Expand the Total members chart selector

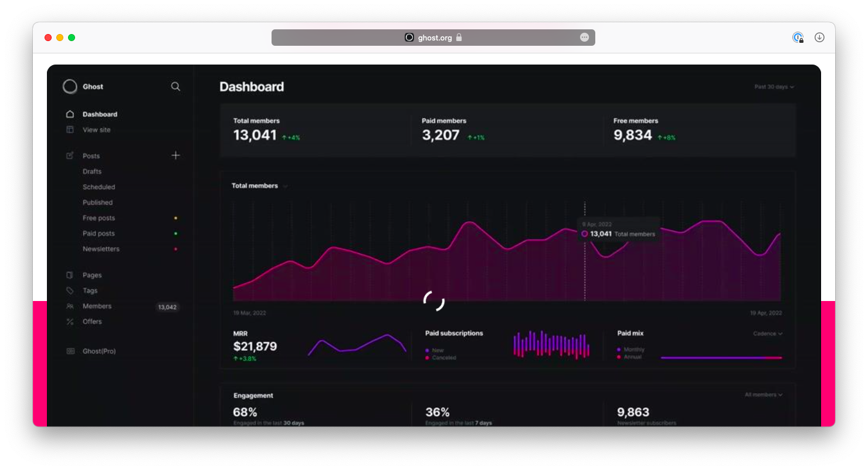click(286, 186)
